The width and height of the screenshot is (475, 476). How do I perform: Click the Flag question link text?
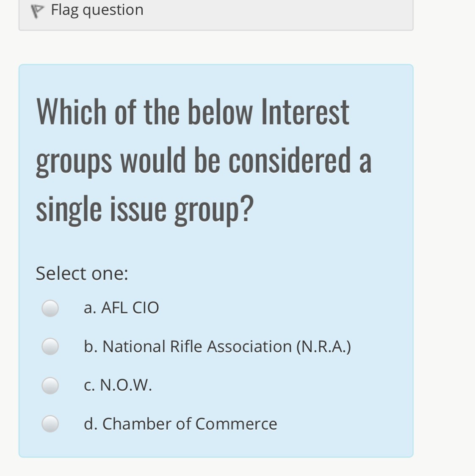click(x=97, y=10)
